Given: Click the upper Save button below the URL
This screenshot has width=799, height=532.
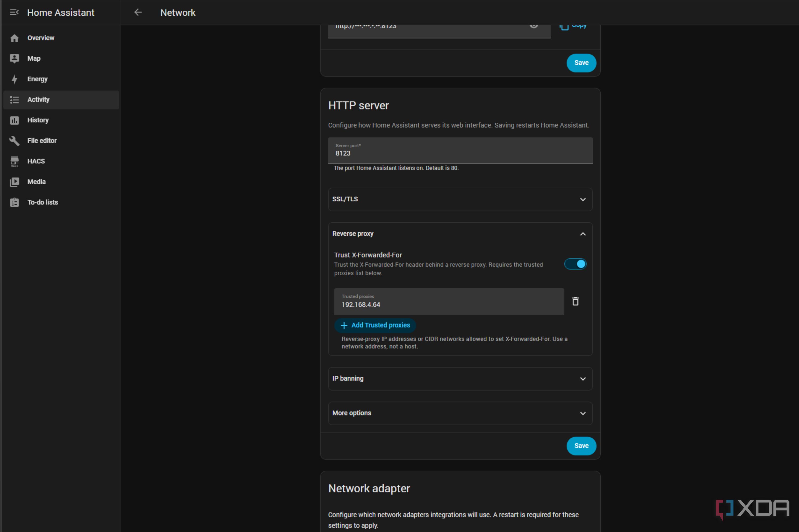Looking at the screenshot, I should (x=581, y=63).
